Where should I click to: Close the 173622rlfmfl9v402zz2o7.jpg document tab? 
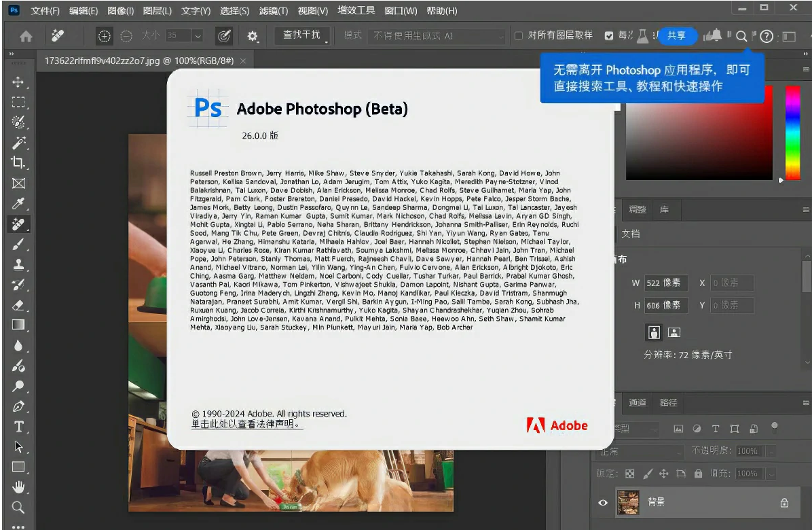(x=243, y=61)
